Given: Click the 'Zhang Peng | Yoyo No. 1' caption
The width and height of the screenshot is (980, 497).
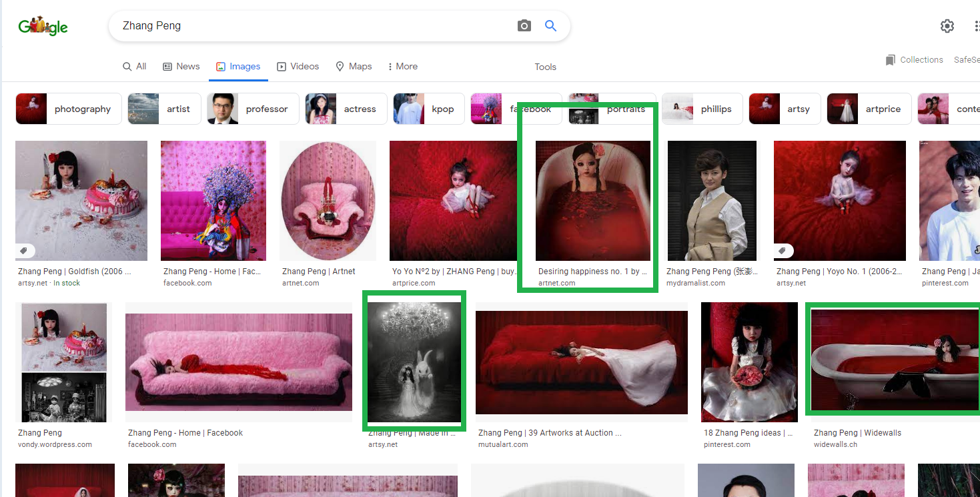Looking at the screenshot, I should (x=841, y=272).
